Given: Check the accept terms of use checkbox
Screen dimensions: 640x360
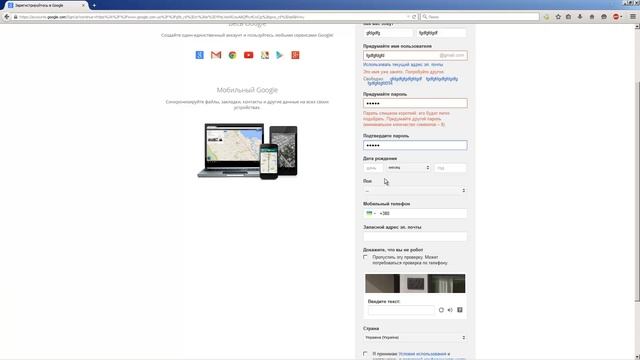Looking at the screenshot, I should click(365, 354).
